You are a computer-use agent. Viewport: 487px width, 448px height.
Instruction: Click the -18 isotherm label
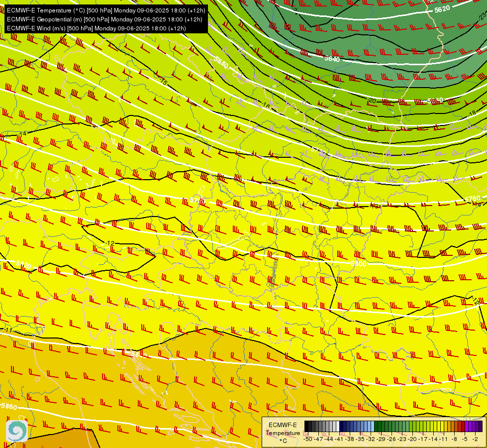click(x=472, y=113)
